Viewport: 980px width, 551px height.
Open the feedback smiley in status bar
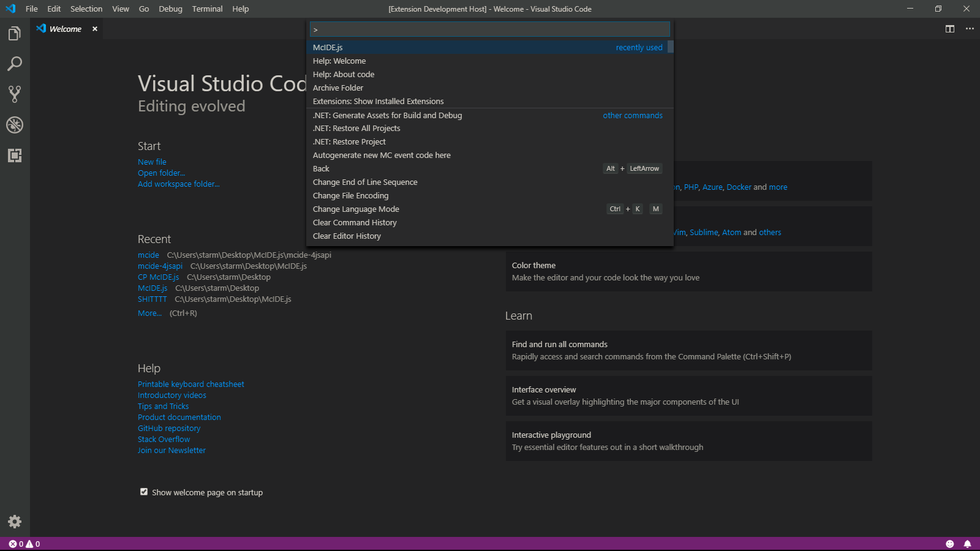click(x=950, y=544)
